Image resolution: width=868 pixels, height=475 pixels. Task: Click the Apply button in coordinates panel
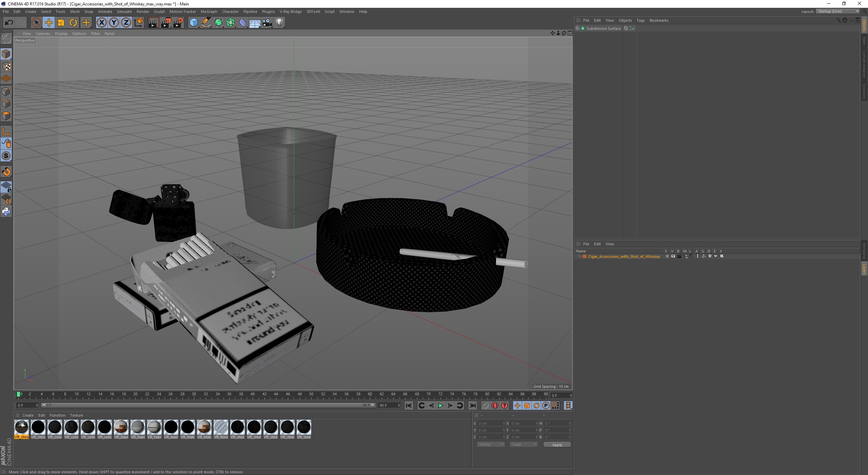[557, 444]
